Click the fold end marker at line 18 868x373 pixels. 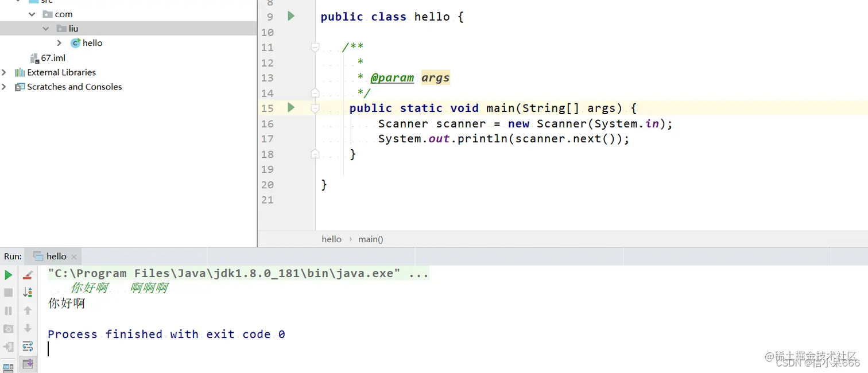click(x=315, y=153)
